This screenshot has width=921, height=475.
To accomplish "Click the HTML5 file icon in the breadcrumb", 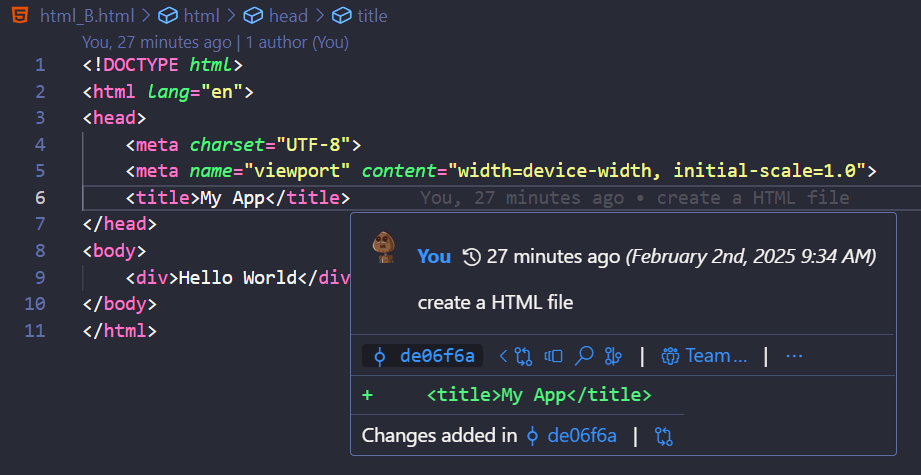I will (19, 15).
